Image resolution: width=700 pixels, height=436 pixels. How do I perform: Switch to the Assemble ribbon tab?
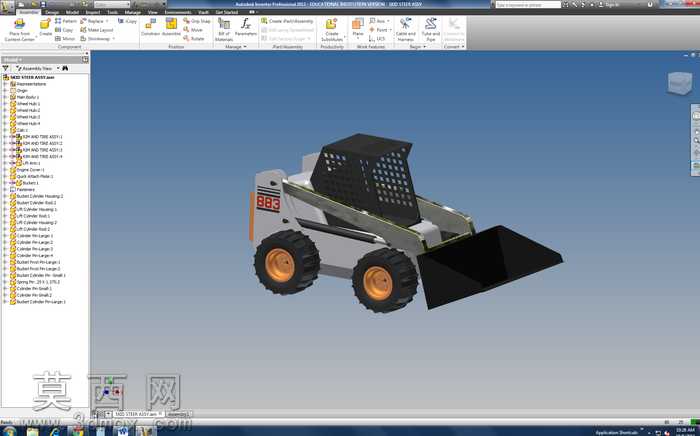point(29,12)
